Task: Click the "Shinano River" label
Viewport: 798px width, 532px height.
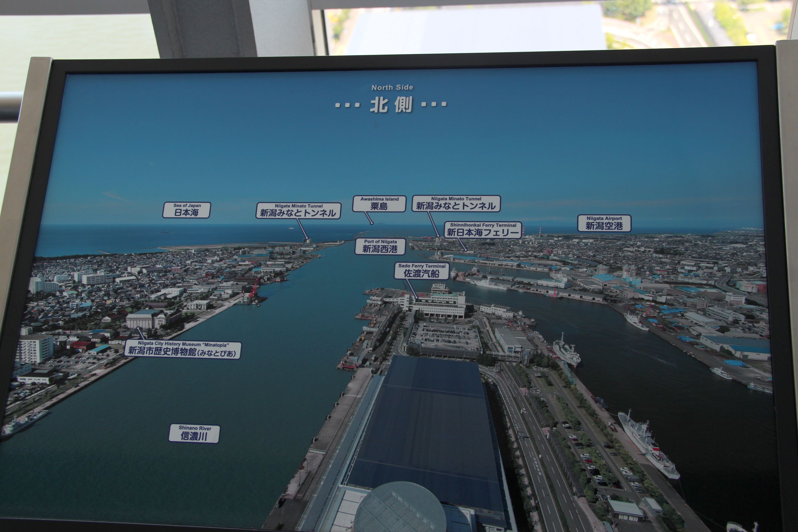Action: click(x=194, y=433)
